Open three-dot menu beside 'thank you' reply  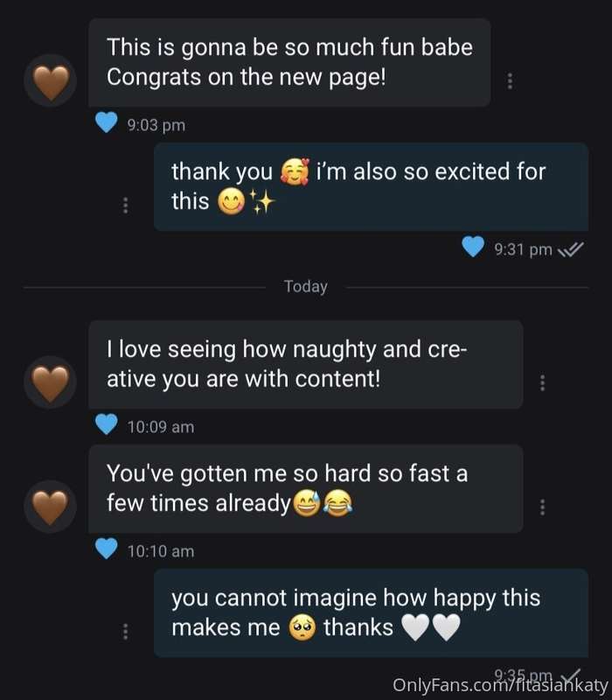tap(125, 205)
